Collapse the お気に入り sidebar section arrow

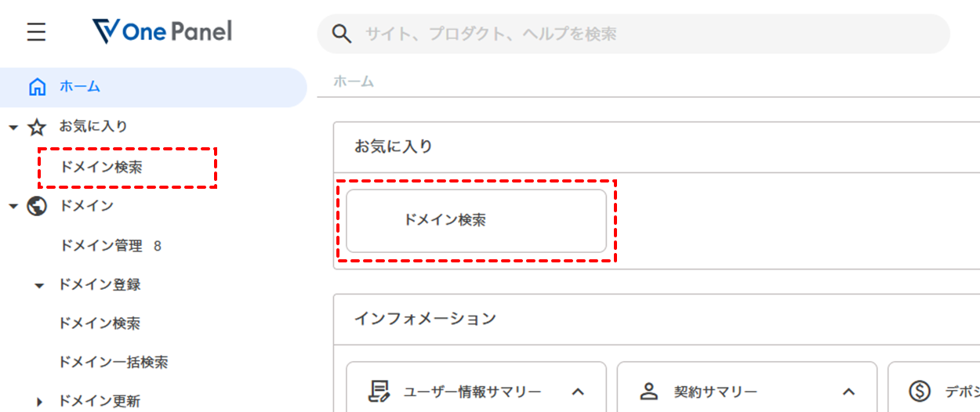click(13, 127)
